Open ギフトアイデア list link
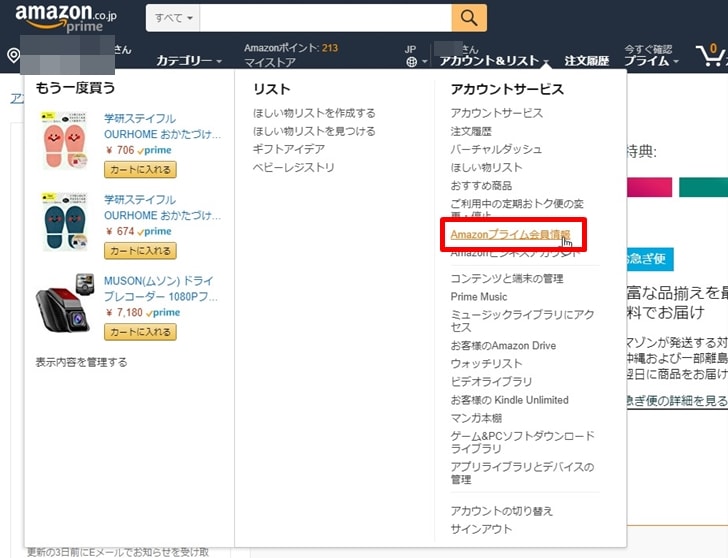The height and width of the screenshot is (558, 728). pyautogui.click(x=288, y=149)
